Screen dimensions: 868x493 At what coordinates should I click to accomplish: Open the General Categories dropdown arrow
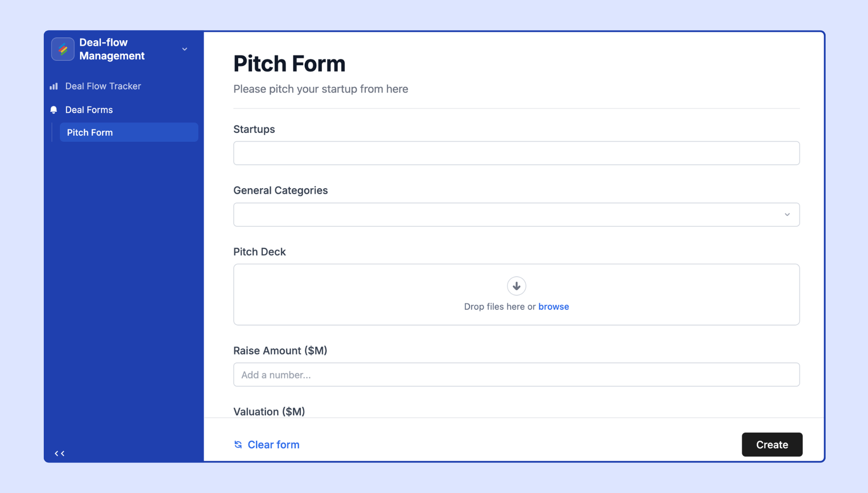point(787,215)
